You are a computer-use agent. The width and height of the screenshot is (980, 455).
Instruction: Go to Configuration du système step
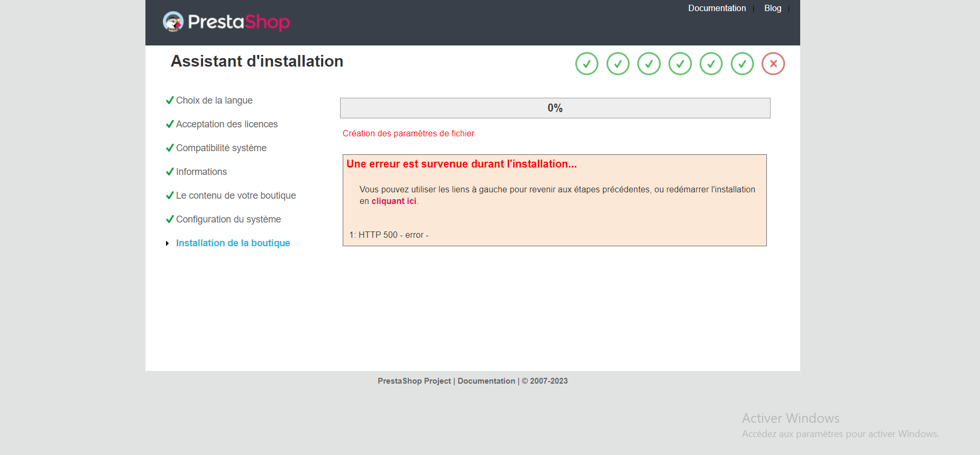coord(228,219)
